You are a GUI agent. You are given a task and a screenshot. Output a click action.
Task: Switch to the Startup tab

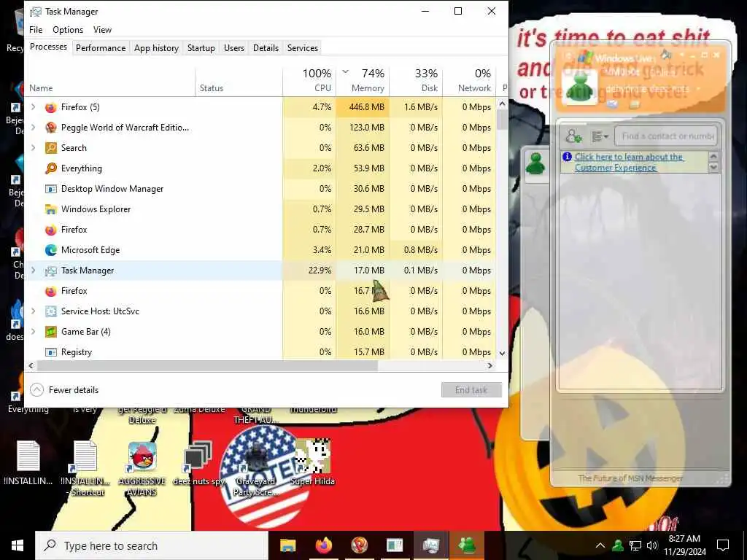(x=201, y=48)
